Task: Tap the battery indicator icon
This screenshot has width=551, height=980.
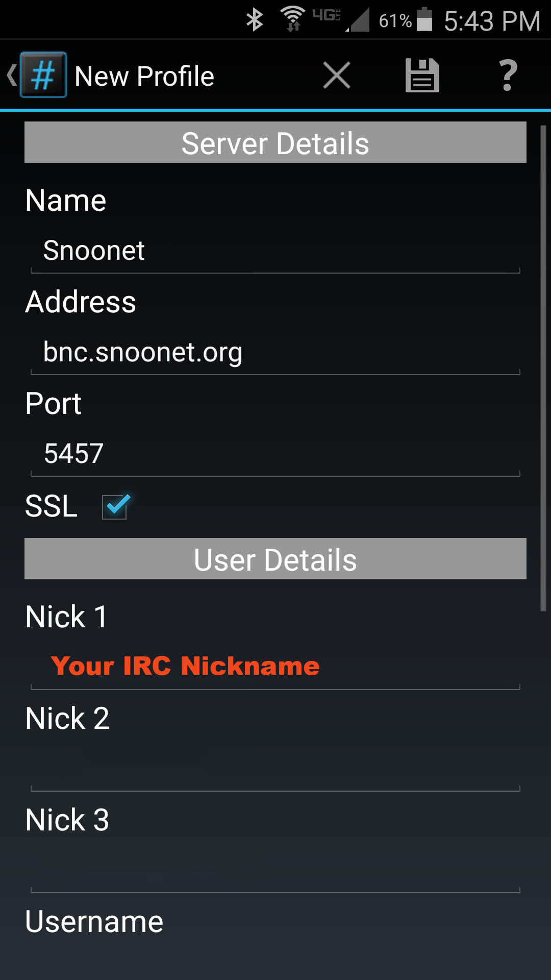Action: 424,20
